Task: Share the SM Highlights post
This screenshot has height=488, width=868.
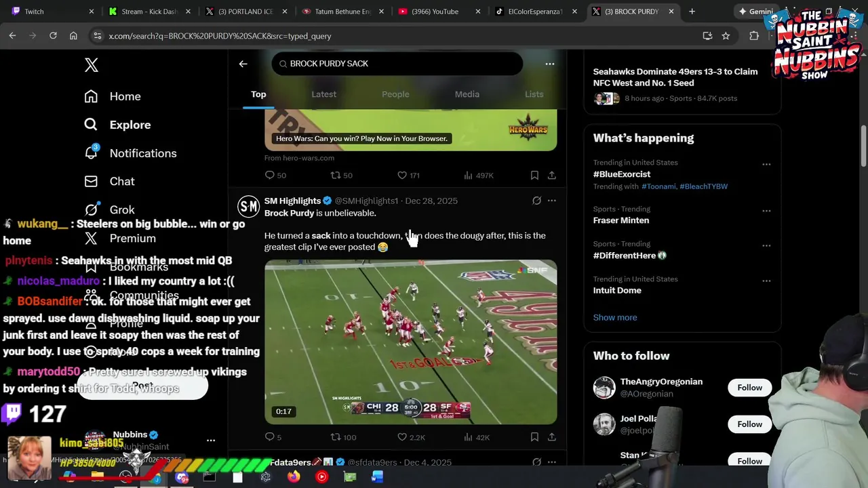Action: [552, 437]
